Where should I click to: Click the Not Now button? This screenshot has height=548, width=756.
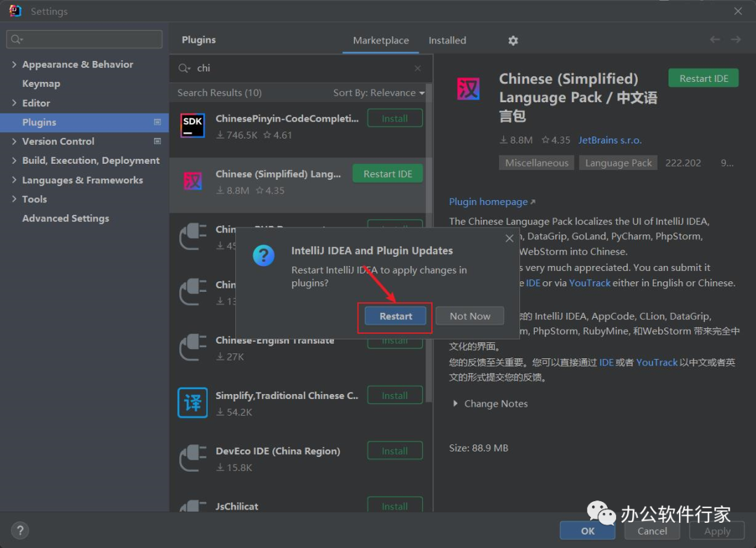[x=470, y=316]
